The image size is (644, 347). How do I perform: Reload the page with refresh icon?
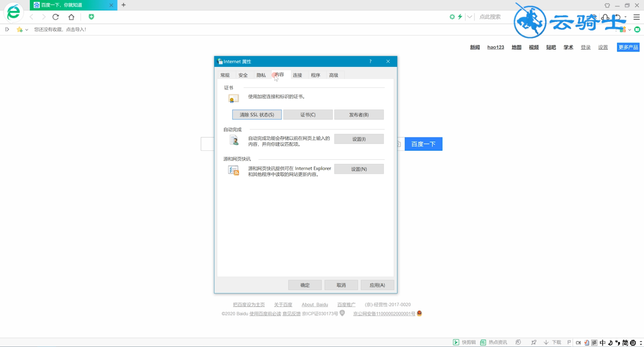point(56,17)
